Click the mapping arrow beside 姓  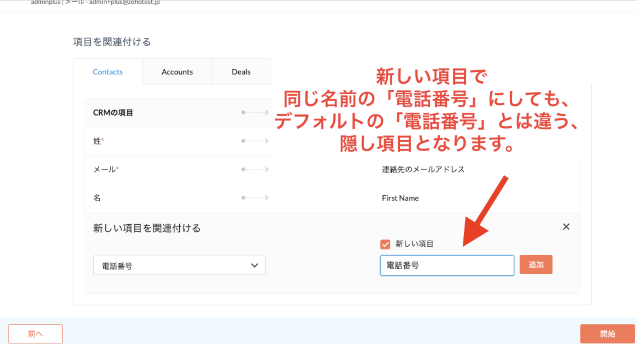pyautogui.click(x=255, y=141)
